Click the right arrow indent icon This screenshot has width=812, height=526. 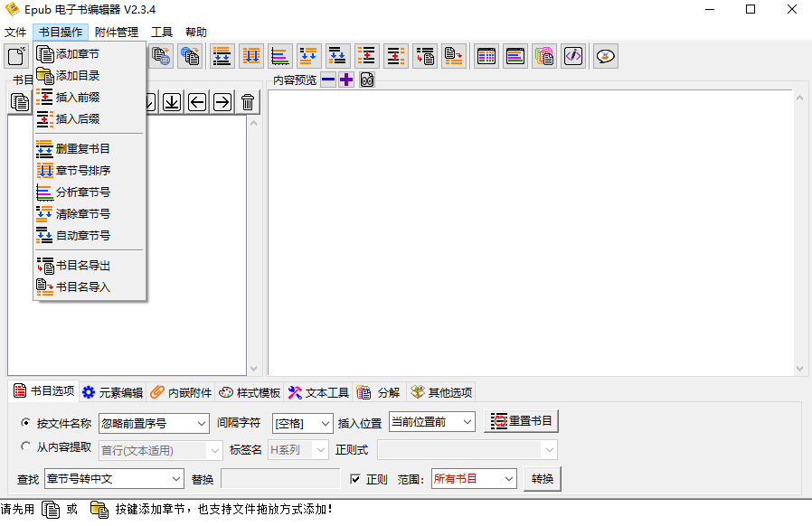pyautogui.click(x=222, y=102)
